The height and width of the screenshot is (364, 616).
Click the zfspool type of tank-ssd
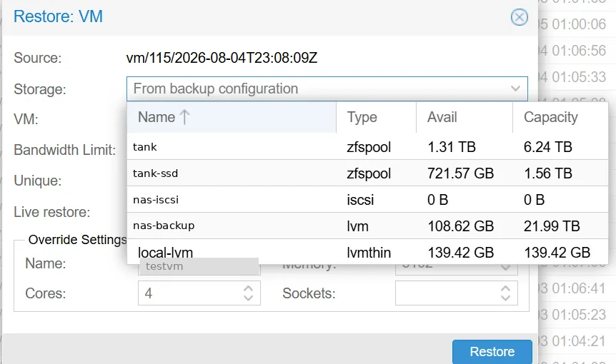pyautogui.click(x=369, y=173)
